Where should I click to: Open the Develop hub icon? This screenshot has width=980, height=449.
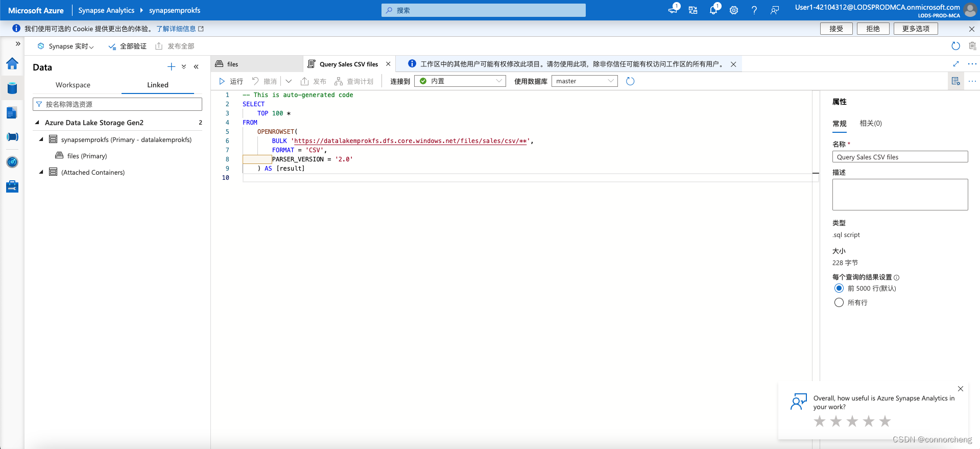tap(12, 113)
